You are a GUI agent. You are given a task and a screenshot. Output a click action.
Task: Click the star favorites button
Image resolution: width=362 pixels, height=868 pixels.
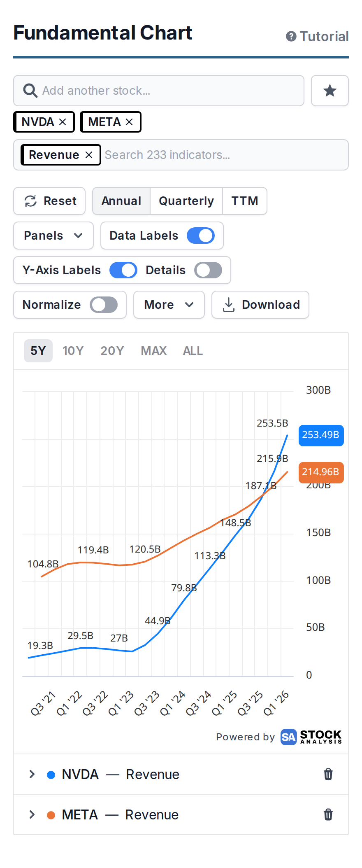point(330,91)
